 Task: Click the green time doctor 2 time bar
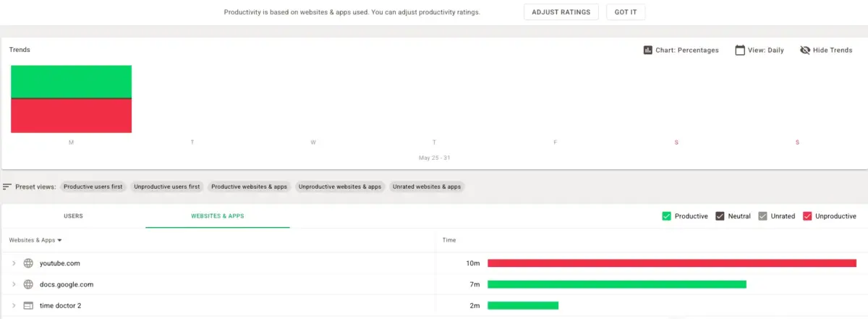523,305
